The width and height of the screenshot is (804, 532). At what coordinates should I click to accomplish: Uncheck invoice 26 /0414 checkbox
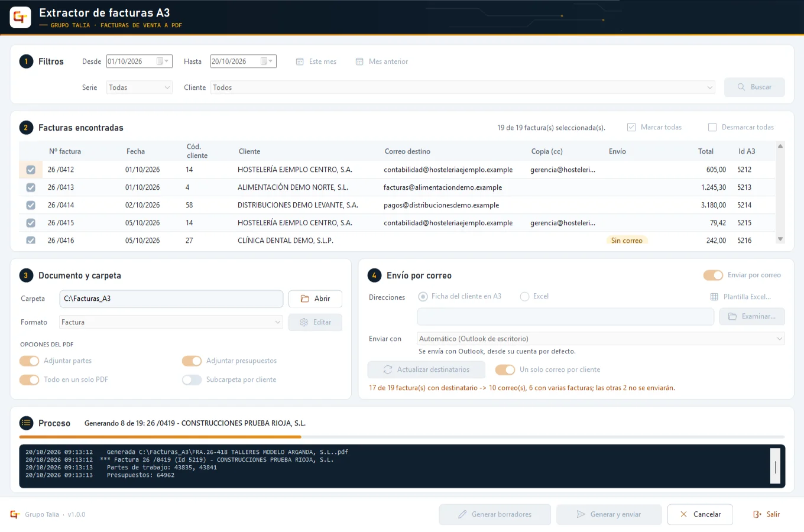[31, 205]
